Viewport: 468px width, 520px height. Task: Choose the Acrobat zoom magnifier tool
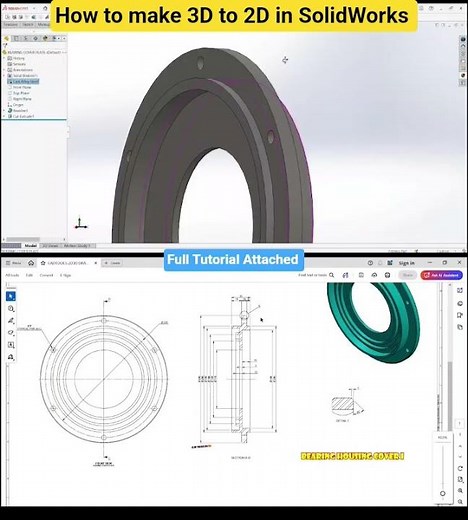coord(11,309)
